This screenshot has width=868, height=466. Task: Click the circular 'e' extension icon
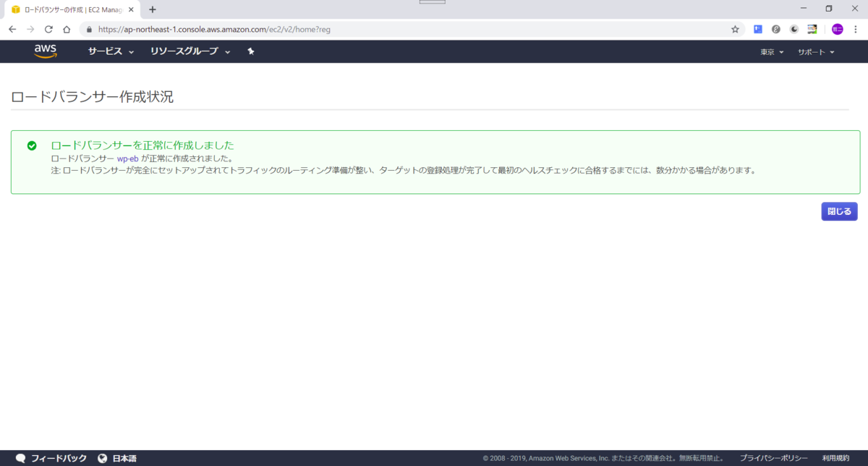point(776,29)
